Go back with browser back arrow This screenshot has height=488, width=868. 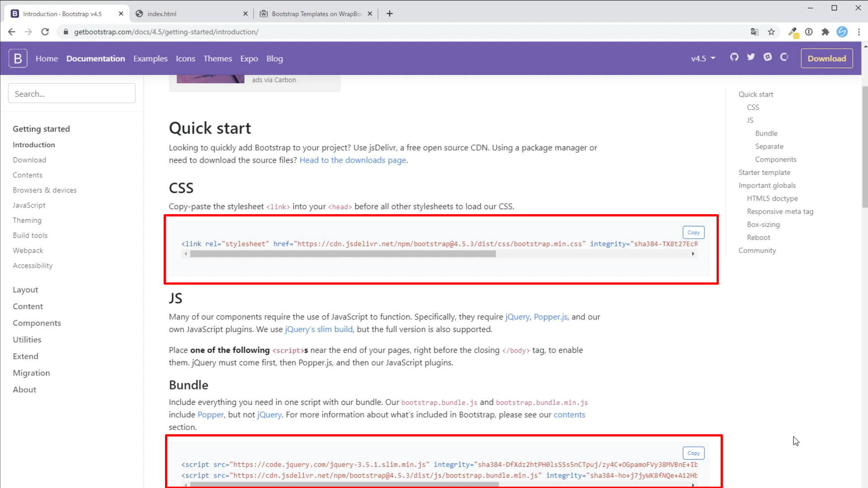pos(12,32)
